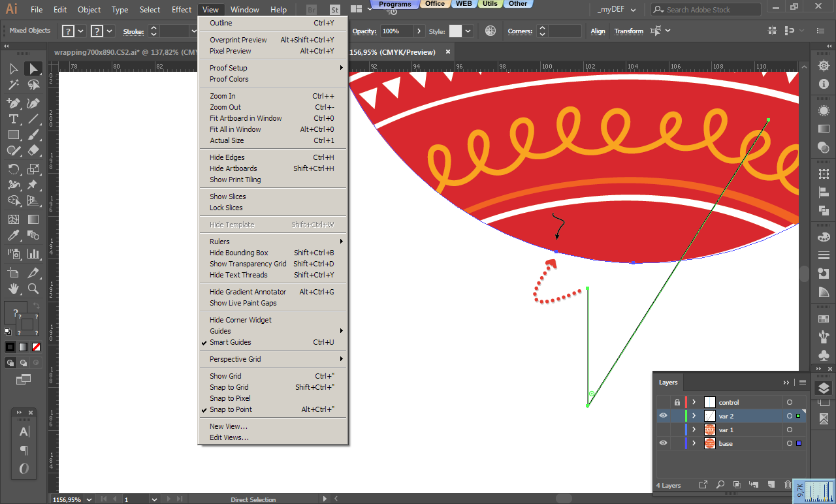Screen dimensions: 836x504
Task: Open the Object menu
Action: click(x=89, y=10)
